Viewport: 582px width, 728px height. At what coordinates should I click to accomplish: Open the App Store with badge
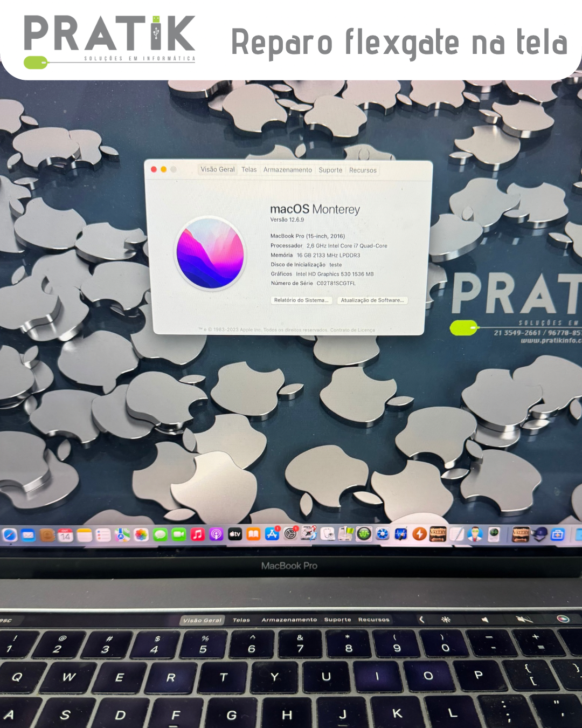(x=272, y=534)
